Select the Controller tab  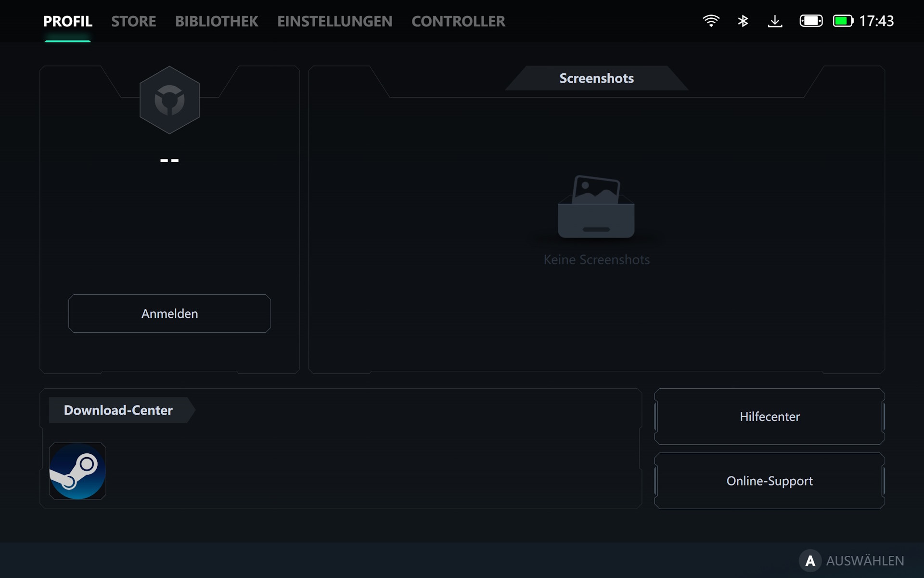coord(458,21)
